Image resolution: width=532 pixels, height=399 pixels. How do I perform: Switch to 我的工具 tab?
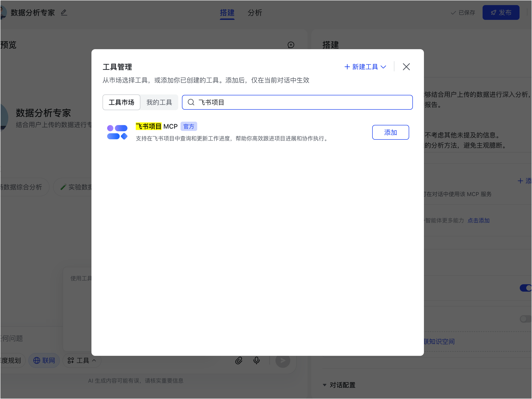tap(159, 102)
